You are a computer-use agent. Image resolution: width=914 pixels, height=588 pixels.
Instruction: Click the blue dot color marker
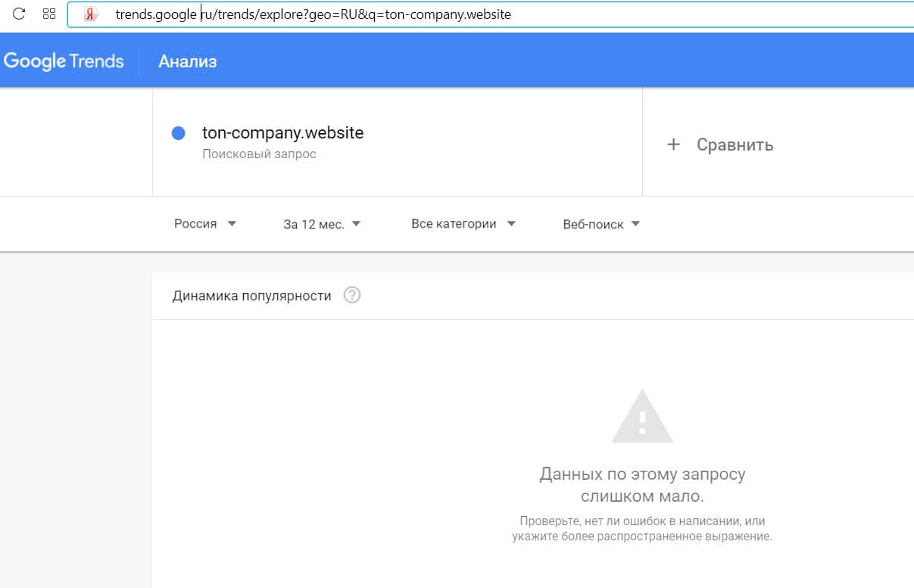click(179, 134)
